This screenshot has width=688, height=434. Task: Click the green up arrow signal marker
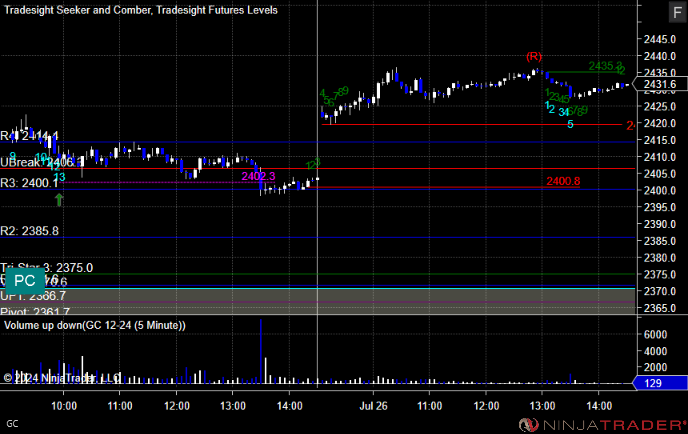tap(59, 200)
